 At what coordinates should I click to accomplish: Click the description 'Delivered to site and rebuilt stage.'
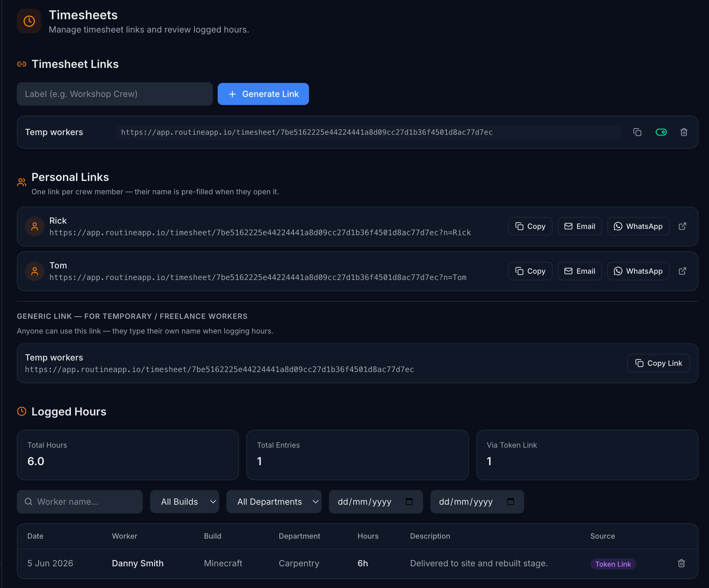pos(479,563)
